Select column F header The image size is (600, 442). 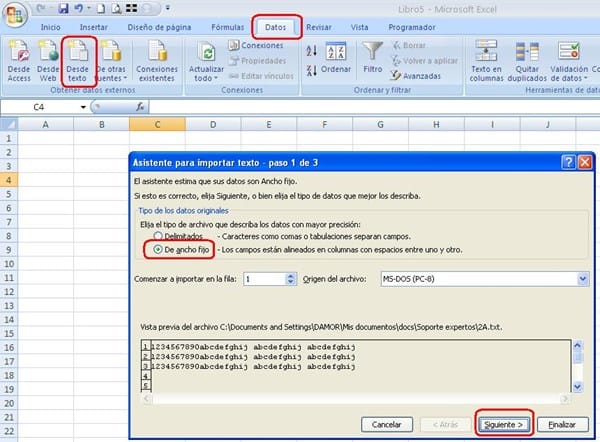point(324,124)
